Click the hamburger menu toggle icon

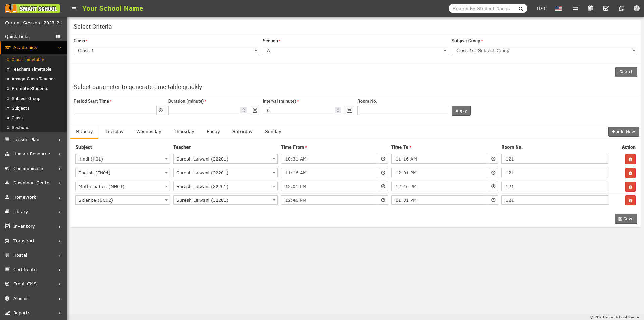point(74,9)
